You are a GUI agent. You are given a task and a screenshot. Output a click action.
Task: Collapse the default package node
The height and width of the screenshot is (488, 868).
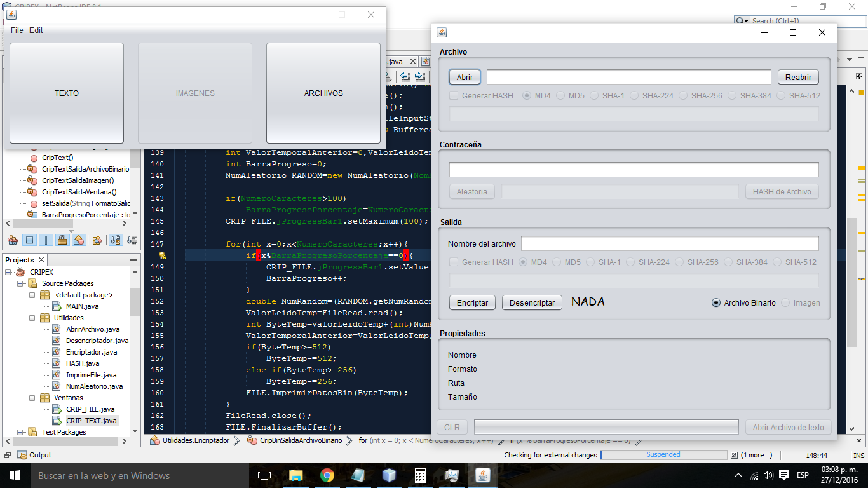[32, 295]
